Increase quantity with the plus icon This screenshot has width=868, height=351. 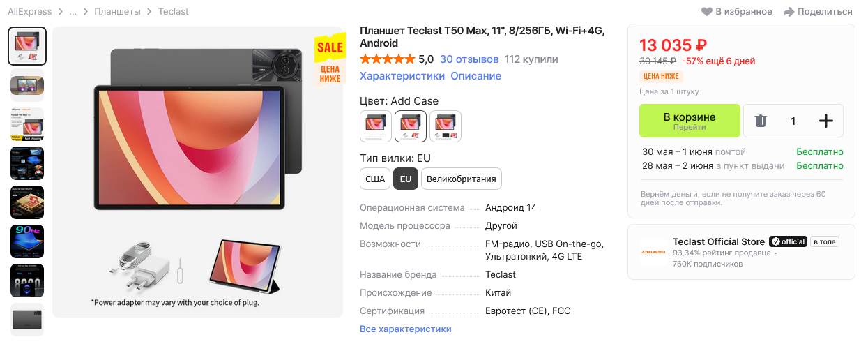point(826,121)
